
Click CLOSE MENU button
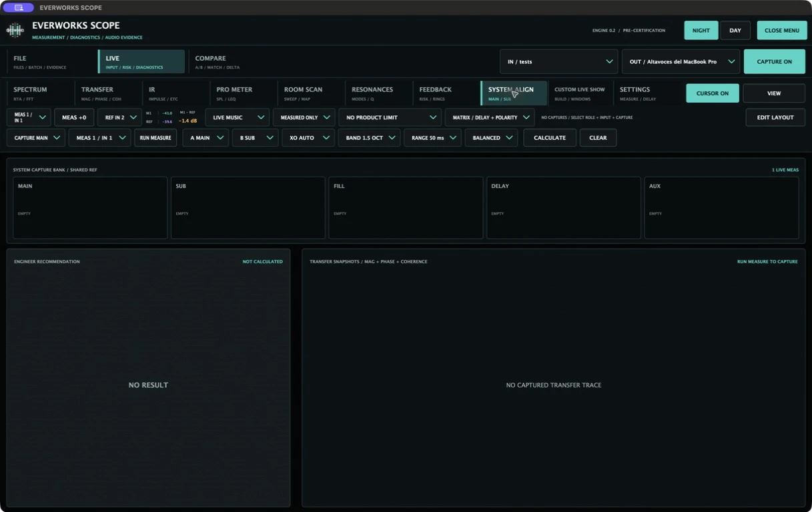click(x=781, y=30)
